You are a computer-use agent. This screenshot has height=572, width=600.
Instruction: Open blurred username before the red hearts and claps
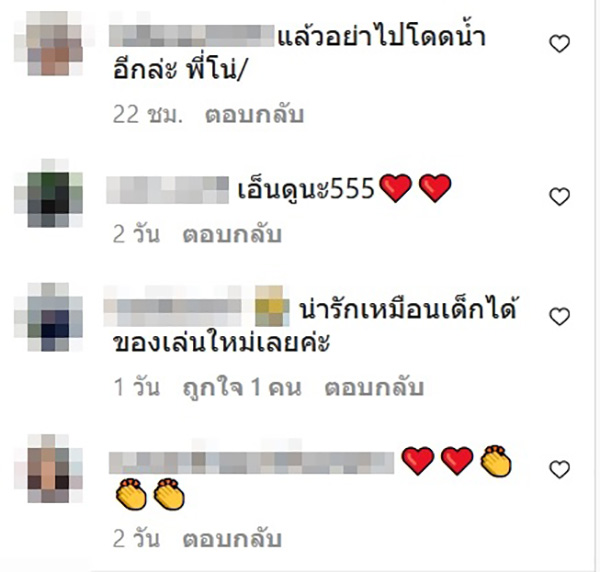251,463
